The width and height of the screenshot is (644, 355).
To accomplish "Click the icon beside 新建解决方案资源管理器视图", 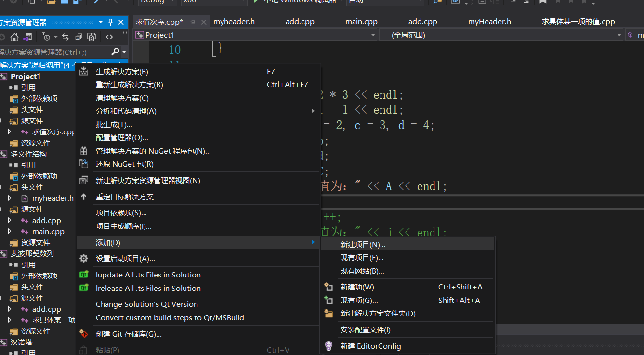I will [x=84, y=180].
